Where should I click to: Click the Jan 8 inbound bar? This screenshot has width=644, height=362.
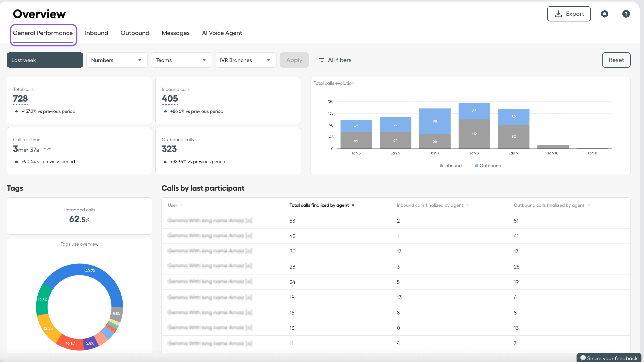(474, 134)
